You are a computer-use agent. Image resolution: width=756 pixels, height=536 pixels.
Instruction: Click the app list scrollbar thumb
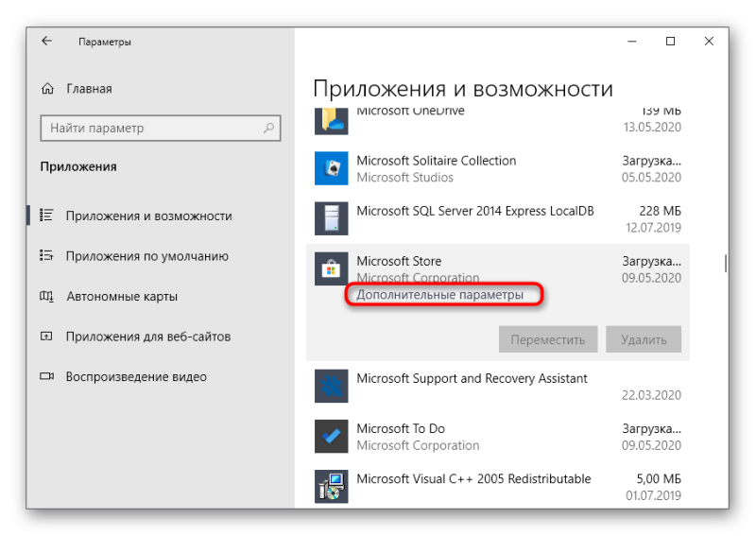(x=726, y=263)
